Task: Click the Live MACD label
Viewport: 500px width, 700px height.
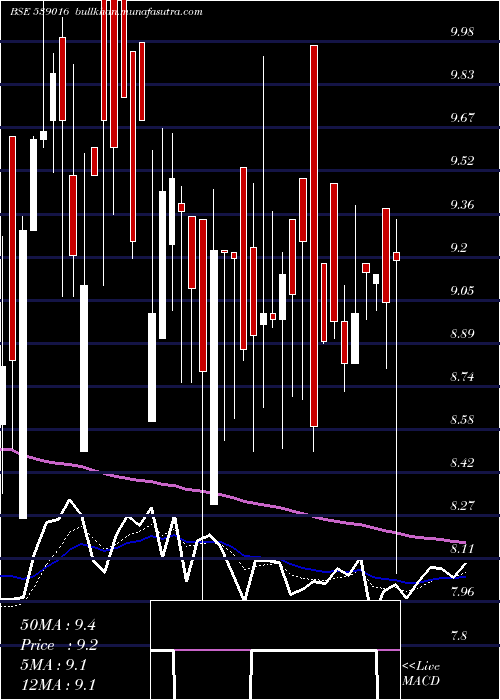Action: tap(421, 674)
